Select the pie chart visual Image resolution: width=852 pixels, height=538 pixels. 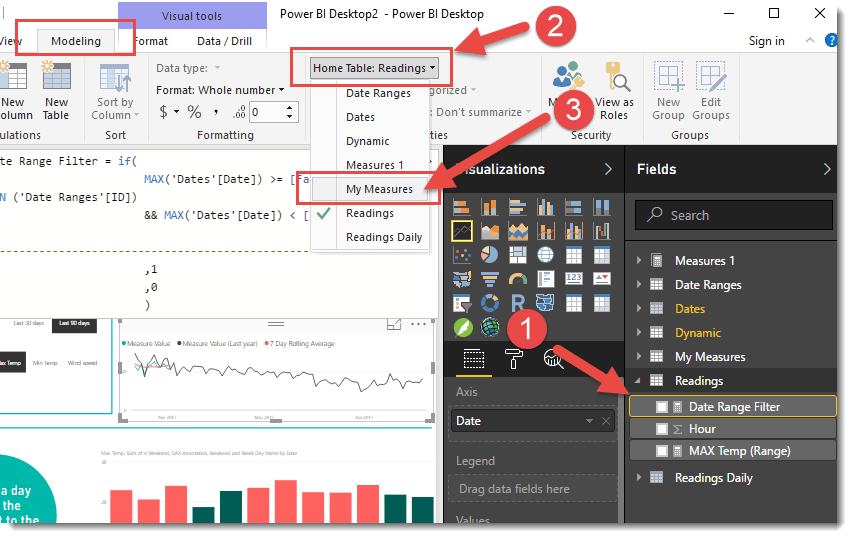click(x=490, y=255)
